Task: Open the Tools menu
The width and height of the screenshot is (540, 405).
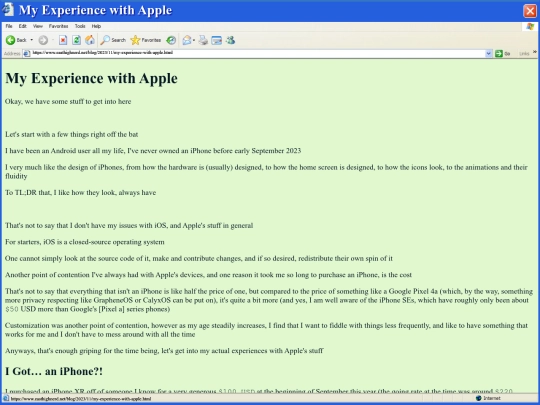Action: 80,26
